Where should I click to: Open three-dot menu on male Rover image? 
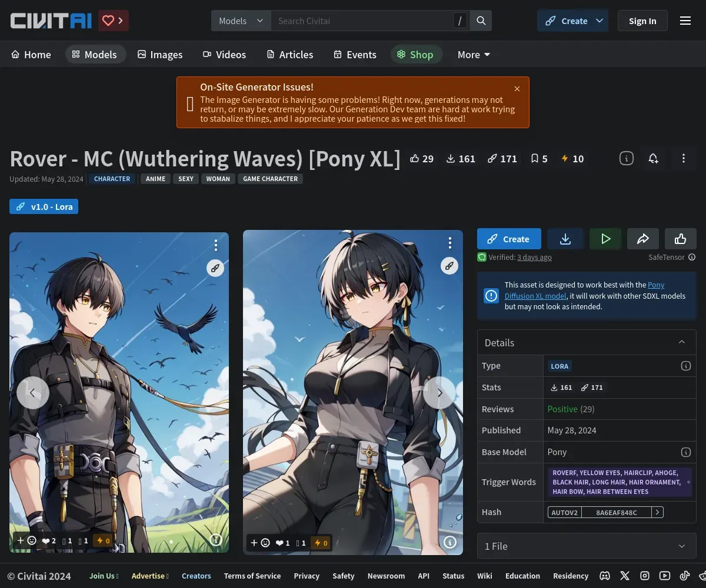tap(216, 245)
